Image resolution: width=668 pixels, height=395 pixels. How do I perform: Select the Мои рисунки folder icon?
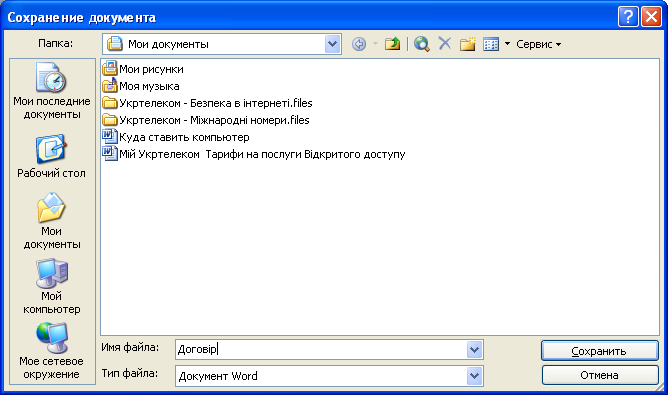[x=110, y=69]
